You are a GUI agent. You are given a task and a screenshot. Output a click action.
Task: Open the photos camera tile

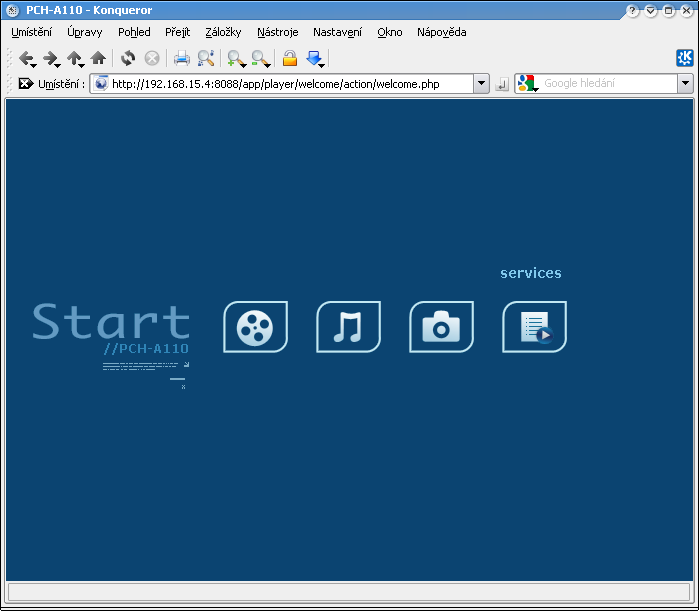point(441,327)
